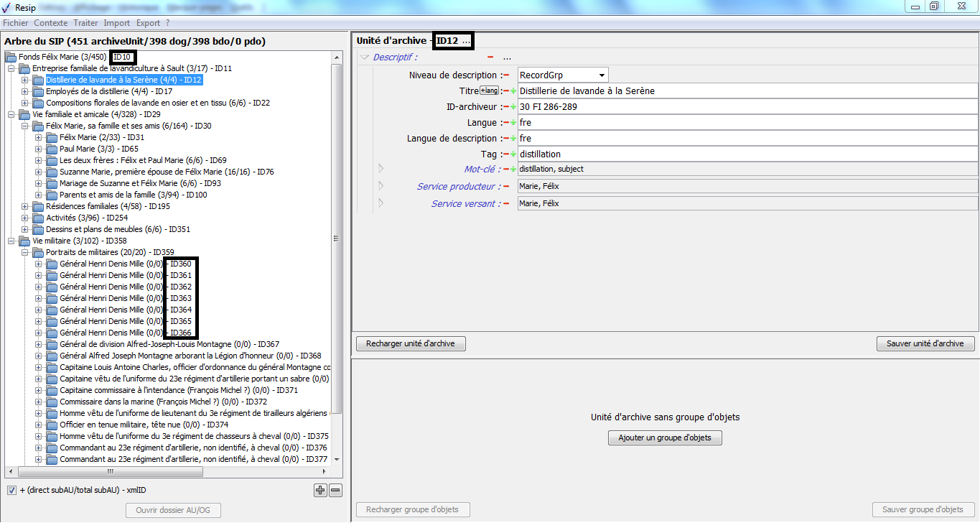
Task: Click the red minus beside Service versant
Action: (505, 204)
